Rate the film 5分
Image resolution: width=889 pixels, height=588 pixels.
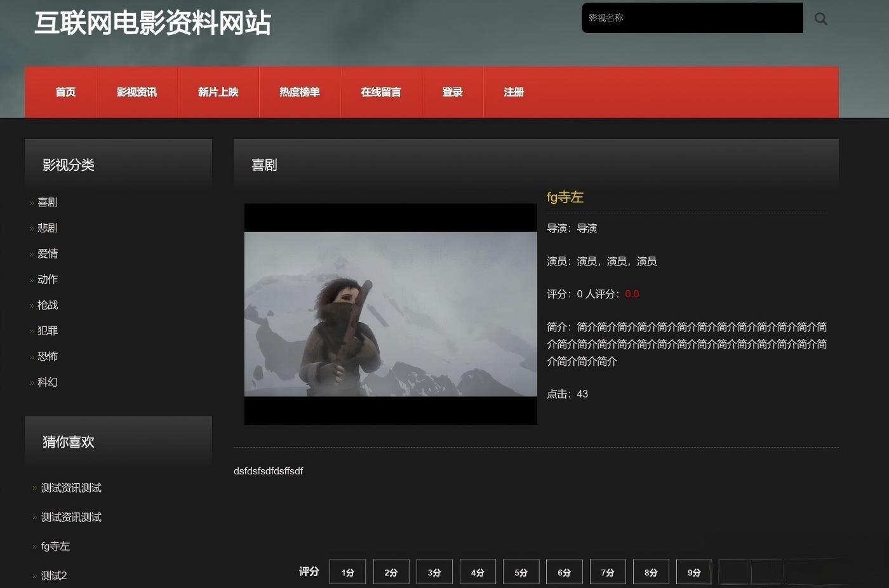point(521,572)
